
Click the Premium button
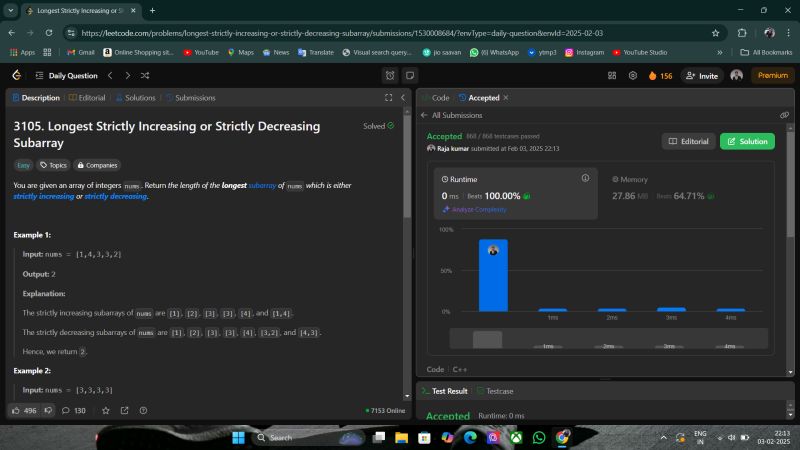point(772,76)
